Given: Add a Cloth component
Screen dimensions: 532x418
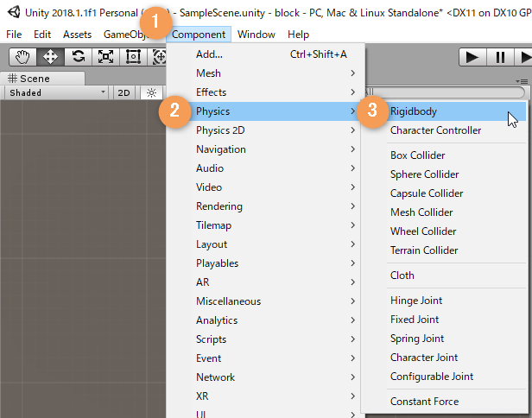Looking at the screenshot, I should (444, 275).
